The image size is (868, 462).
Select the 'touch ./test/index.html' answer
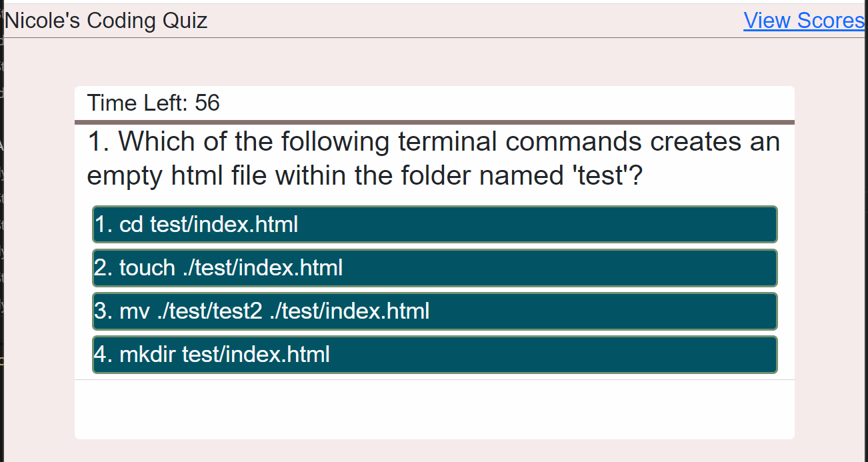coord(435,268)
